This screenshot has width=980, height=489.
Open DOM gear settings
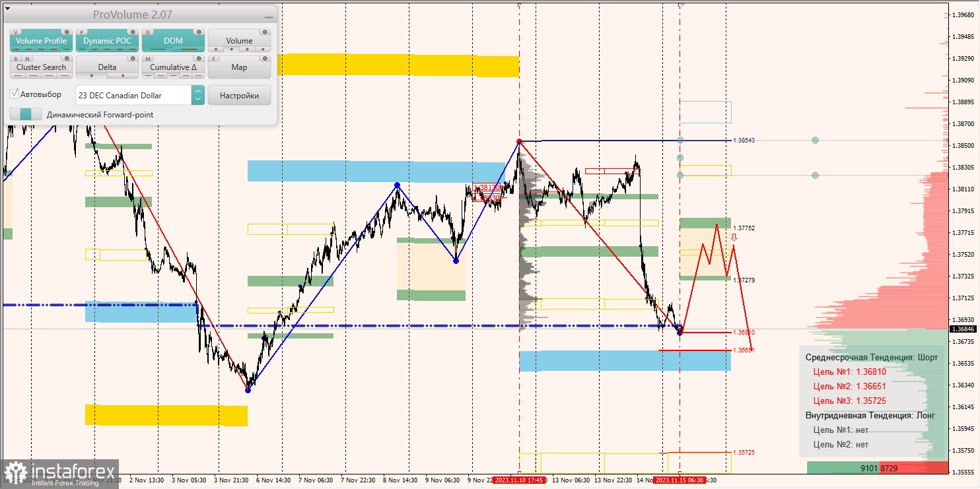tap(199, 32)
